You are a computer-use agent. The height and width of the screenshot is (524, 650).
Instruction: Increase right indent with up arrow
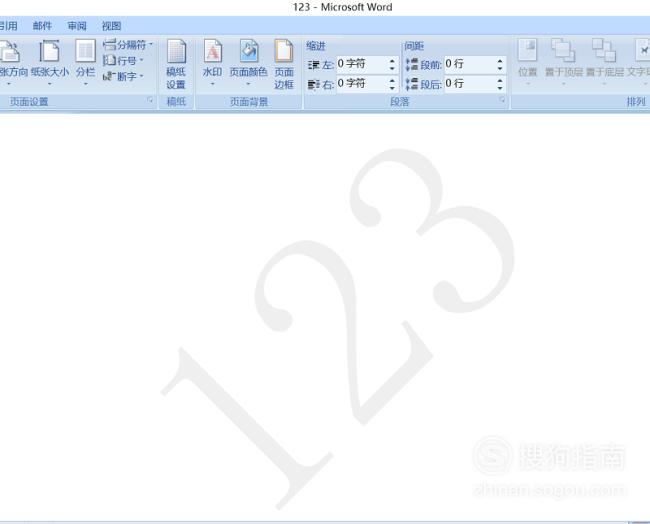392,80
